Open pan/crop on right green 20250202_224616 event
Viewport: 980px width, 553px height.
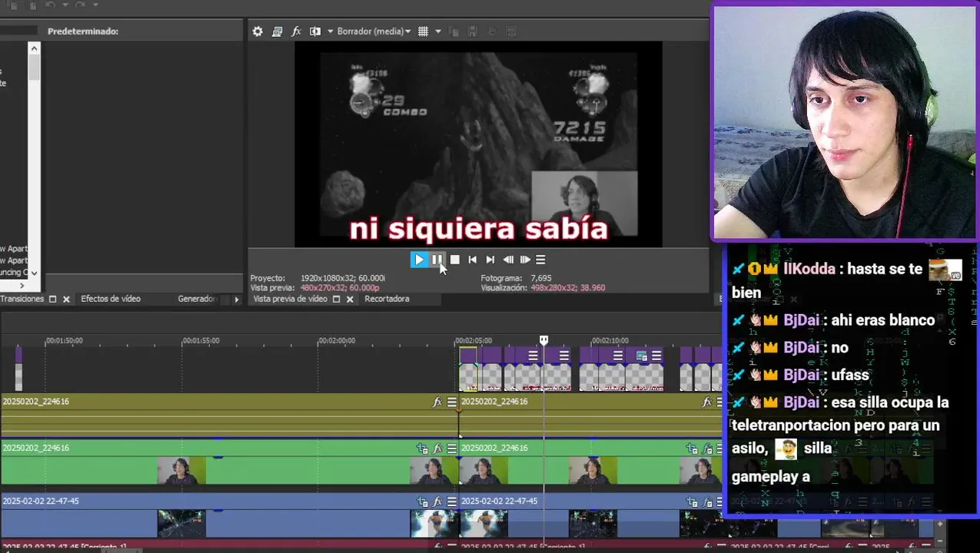693,449
